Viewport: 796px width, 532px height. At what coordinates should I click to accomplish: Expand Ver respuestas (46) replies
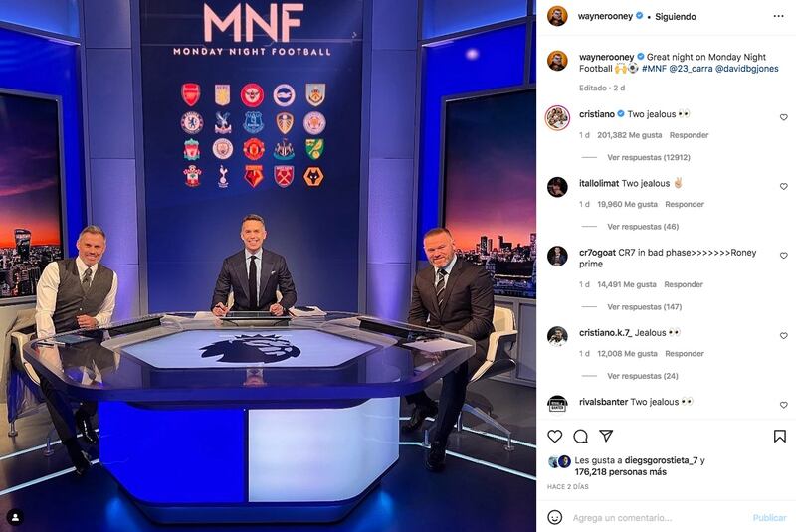[643, 227]
